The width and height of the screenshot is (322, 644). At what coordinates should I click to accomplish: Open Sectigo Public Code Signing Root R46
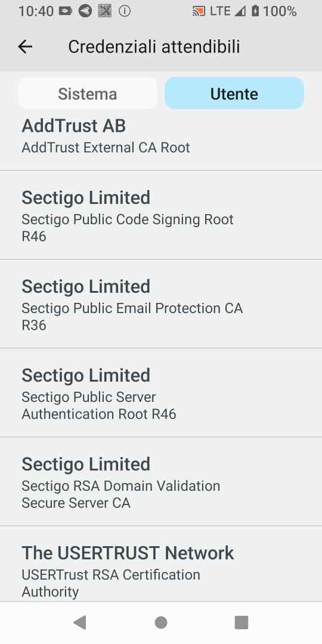click(161, 215)
